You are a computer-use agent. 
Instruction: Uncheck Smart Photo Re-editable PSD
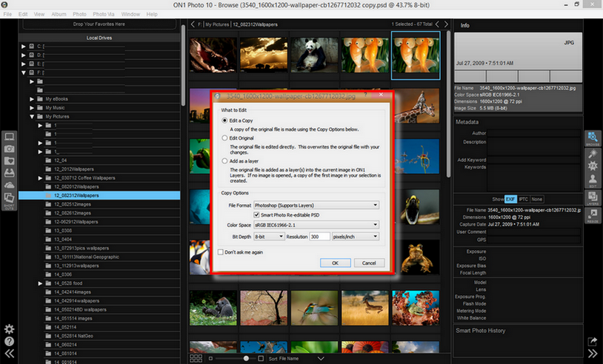coord(257,215)
